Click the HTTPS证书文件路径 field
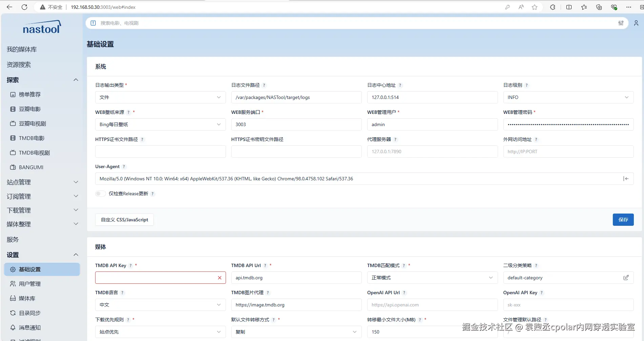 point(160,152)
